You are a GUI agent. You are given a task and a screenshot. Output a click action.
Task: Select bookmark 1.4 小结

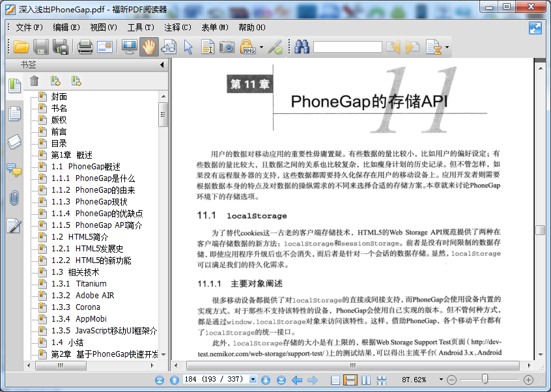click(68, 343)
